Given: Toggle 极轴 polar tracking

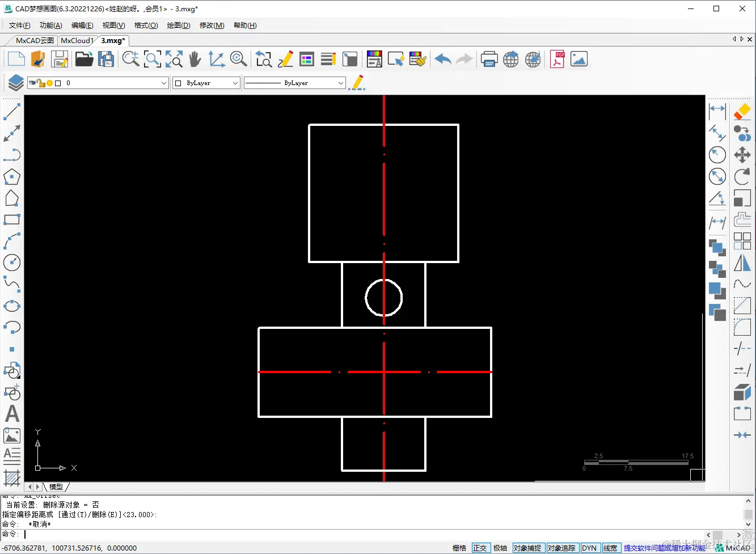Looking at the screenshot, I should [x=500, y=548].
